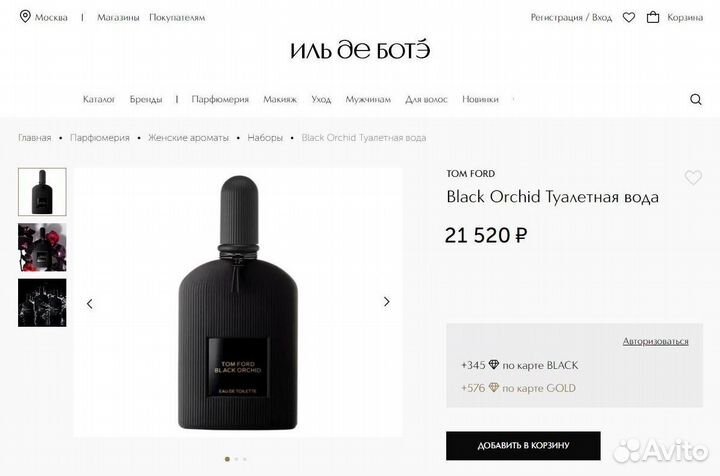Add product to favorites with heart icon

click(x=693, y=177)
